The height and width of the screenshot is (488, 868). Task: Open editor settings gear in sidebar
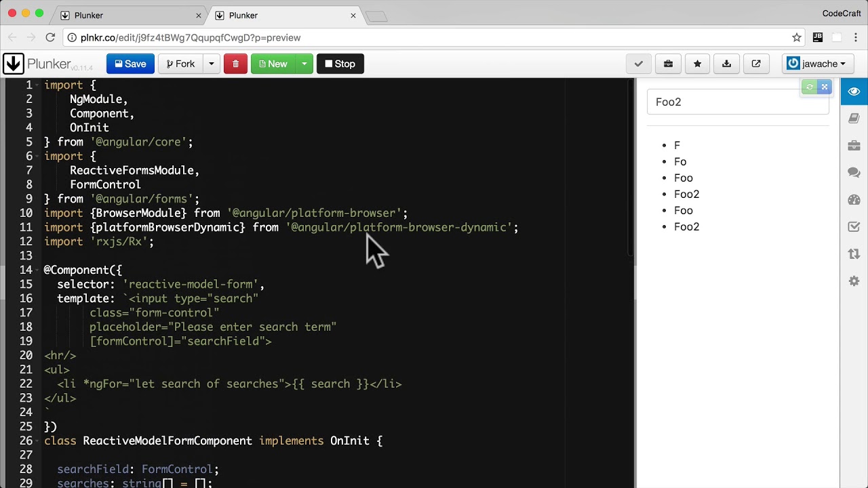(x=854, y=281)
